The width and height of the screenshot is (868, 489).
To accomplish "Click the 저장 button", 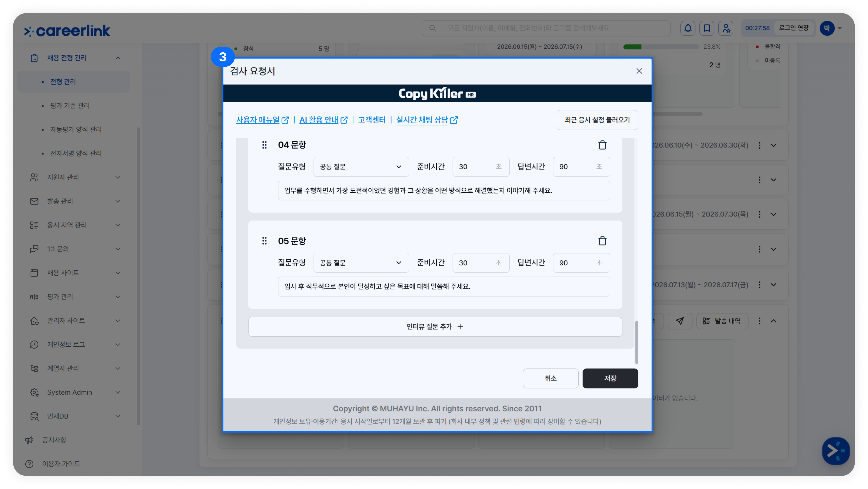I will click(610, 378).
